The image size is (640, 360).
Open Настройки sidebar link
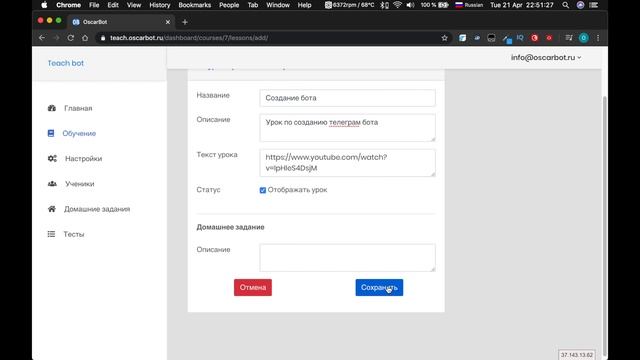point(84,158)
